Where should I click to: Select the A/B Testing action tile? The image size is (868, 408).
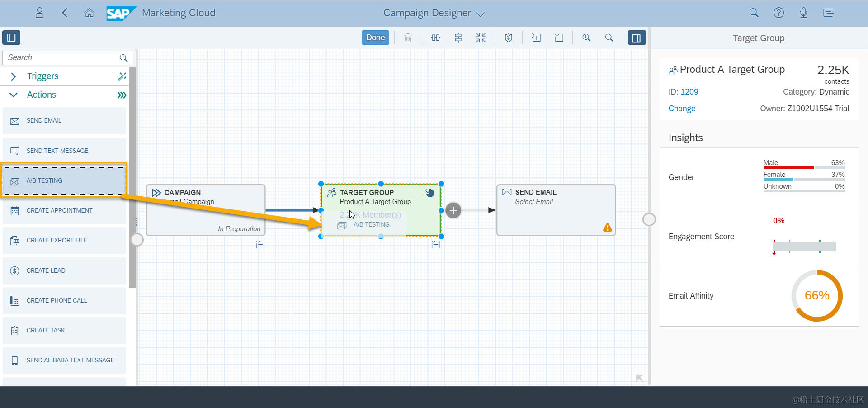click(x=64, y=180)
